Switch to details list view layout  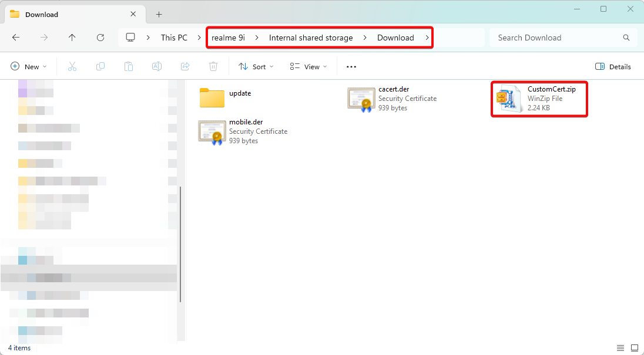[620, 348]
